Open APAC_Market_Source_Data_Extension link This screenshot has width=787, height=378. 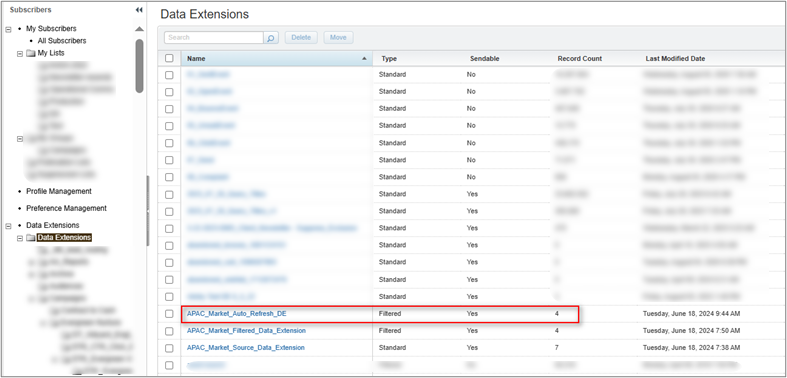click(245, 347)
